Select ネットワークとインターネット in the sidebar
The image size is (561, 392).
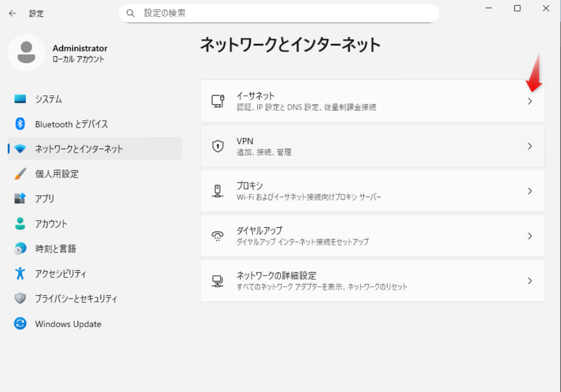[x=79, y=149]
